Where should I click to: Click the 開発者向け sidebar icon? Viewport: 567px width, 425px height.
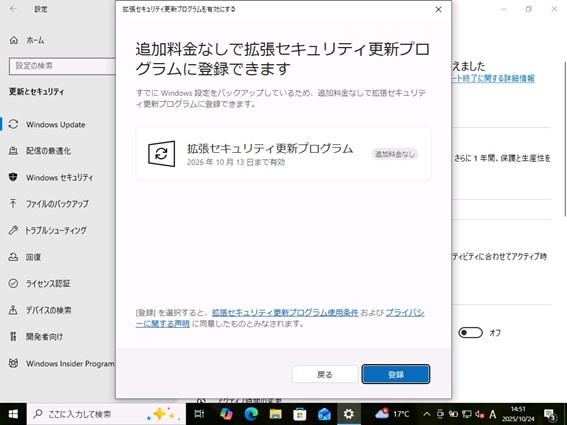click(13, 336)
